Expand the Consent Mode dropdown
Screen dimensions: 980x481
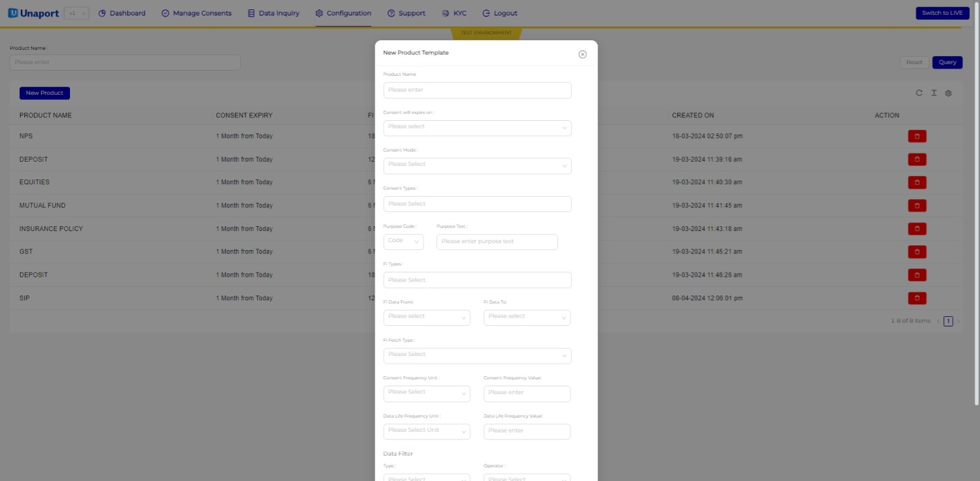tap(477, 166)
